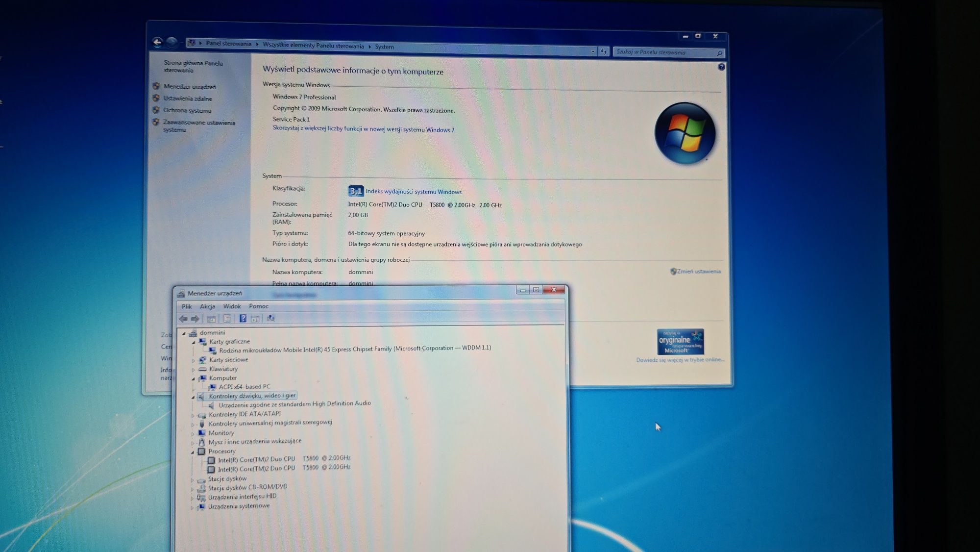Screen dimensions: 980x552
Task: Open 'Zaawansowane ustawienia systemu' link
Action: pos(199,126)
